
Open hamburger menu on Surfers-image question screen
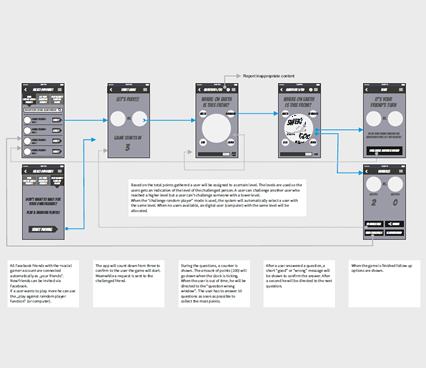[x=316, y=89]
